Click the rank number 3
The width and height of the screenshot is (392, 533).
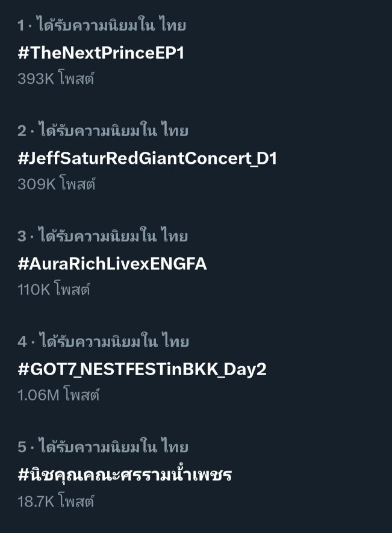(22, 236)
